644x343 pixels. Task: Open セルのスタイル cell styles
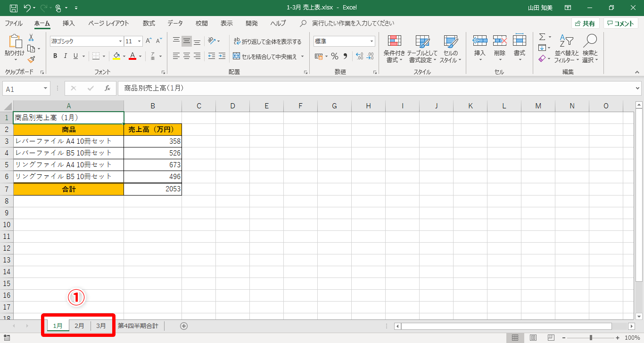[x=450, y=49]
